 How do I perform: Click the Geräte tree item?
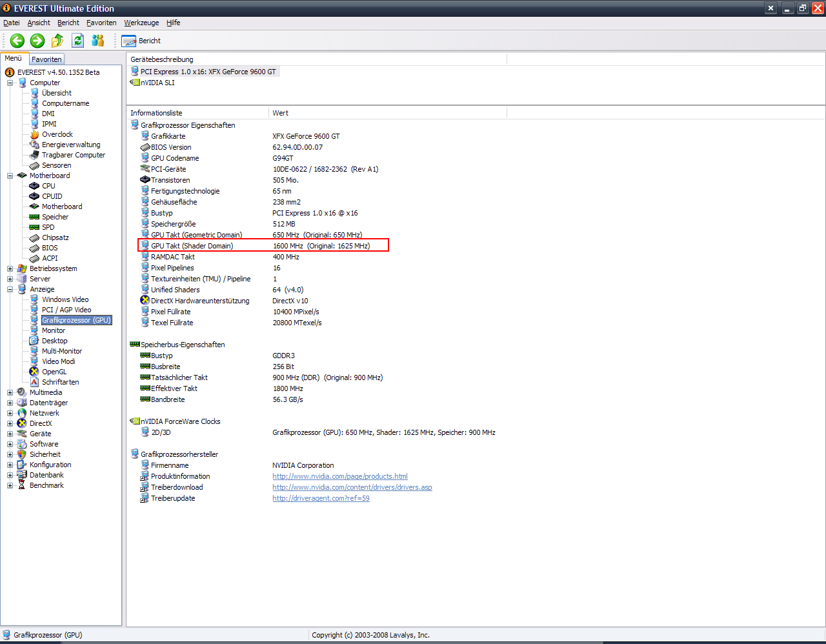[x=40, y=434]
